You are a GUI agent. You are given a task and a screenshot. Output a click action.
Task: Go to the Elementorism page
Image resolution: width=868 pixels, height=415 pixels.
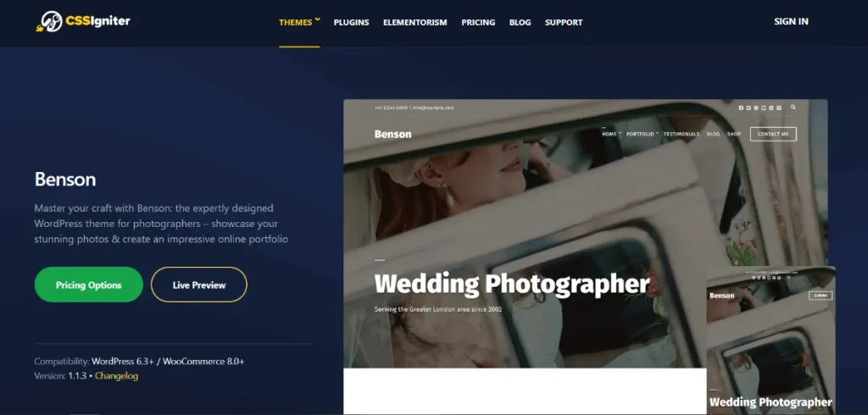click(415, 22)
